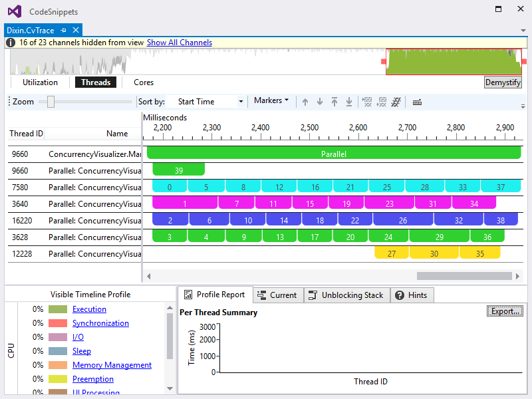This screenshot has width=532, height=399.
Task: Click the hide all except selected threads icon
Action: (x=382, y=102)
